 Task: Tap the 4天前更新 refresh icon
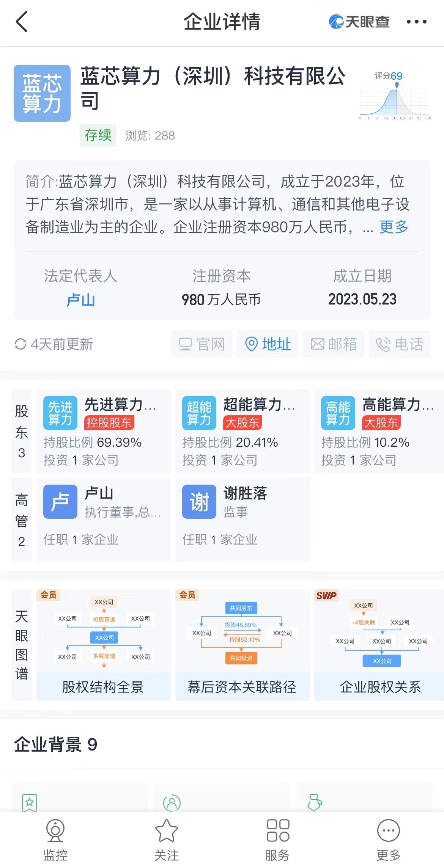coord(20,344)
